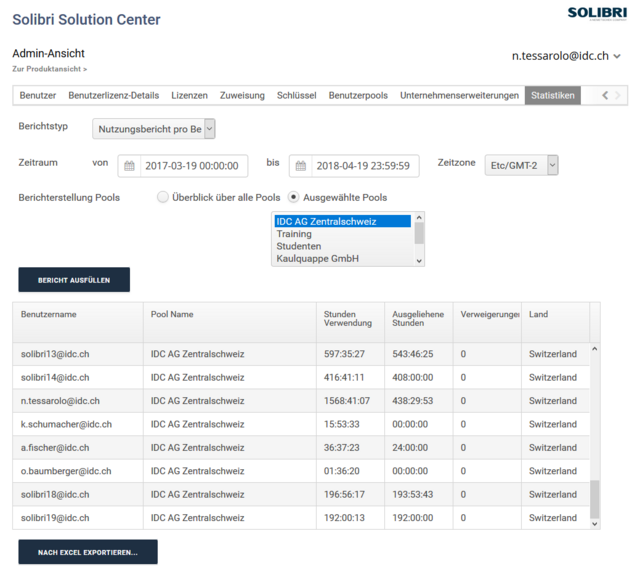
Task: Open the calendar icon for the 'von' date
Action: click(x=129, y=166)
